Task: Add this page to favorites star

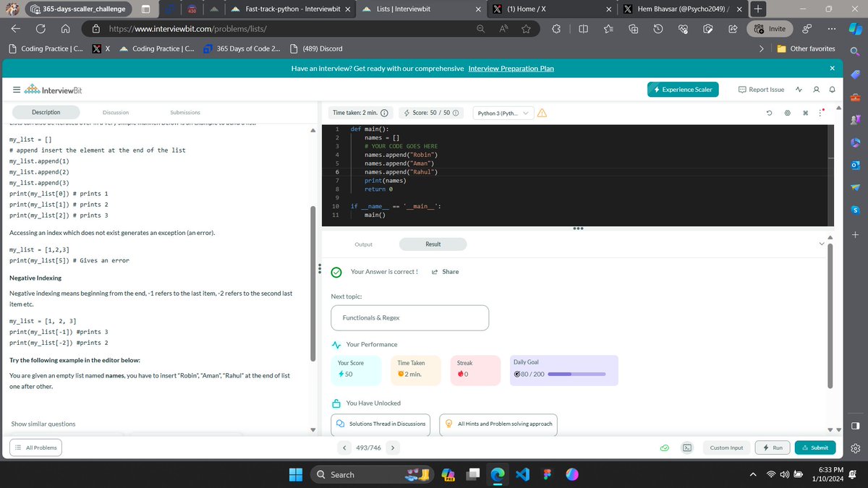Action: point(526,29)
